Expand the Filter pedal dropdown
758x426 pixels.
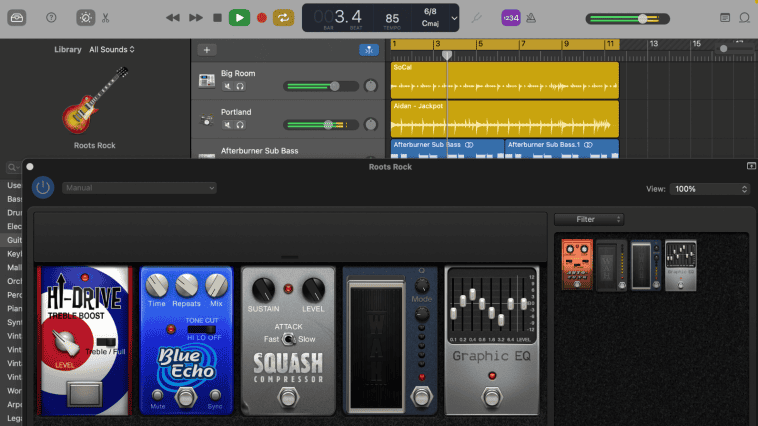(589, 219)
